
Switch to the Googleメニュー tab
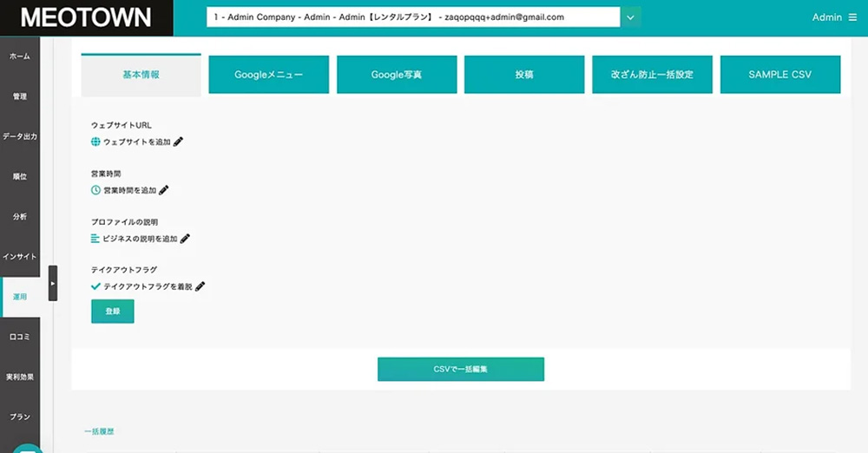click(x=268, y=75)
